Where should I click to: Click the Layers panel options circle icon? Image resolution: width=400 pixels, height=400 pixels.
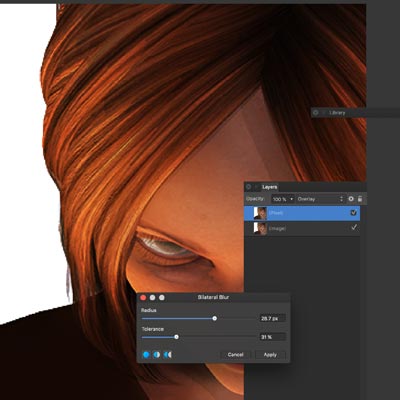pyautogui.click(x=249, y=187)
